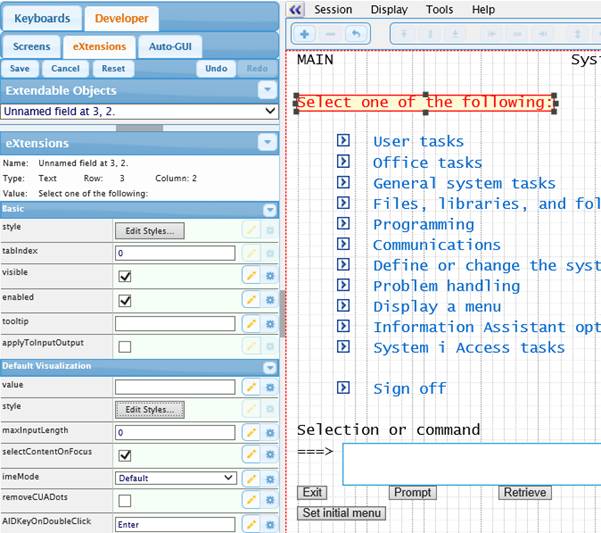Click the Selection or command input field
This screenshot has width=601, height=533.
pos(470,463)
